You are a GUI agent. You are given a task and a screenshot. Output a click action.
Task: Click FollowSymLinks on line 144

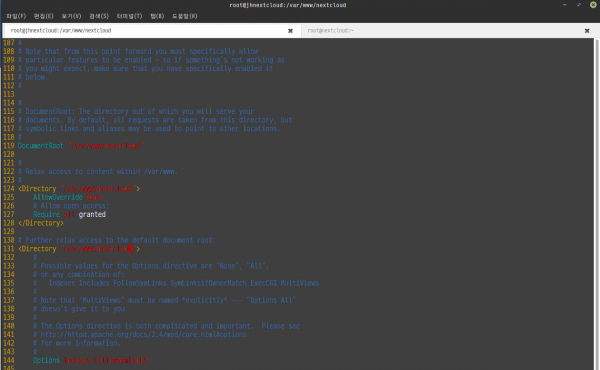[x=121, y=360]
